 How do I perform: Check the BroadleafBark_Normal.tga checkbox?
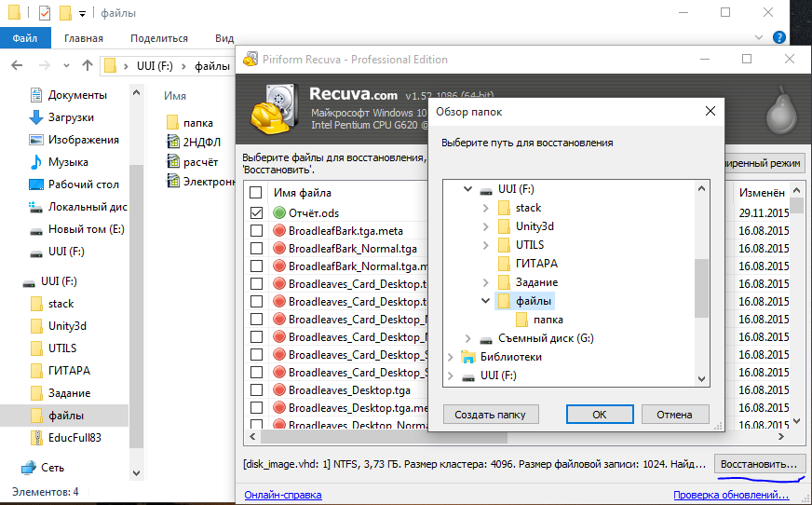(x=256, y=249)
